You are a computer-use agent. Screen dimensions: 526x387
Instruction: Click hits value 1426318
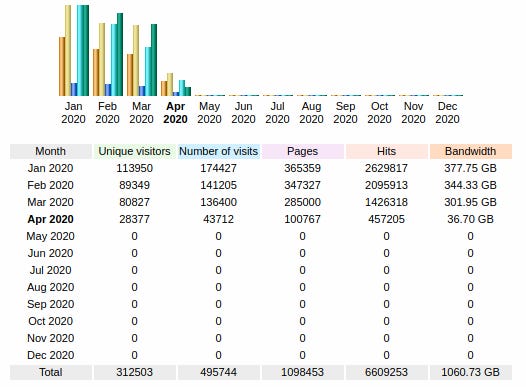pos(386,202)
